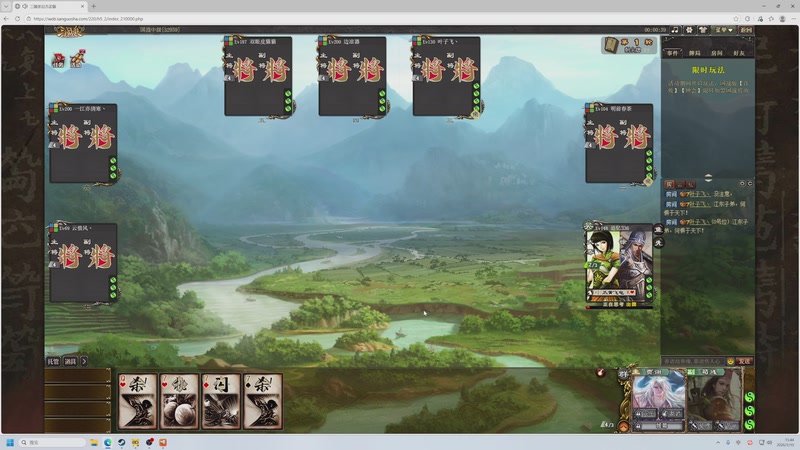Click the red return button at top right

pos(746,30)
